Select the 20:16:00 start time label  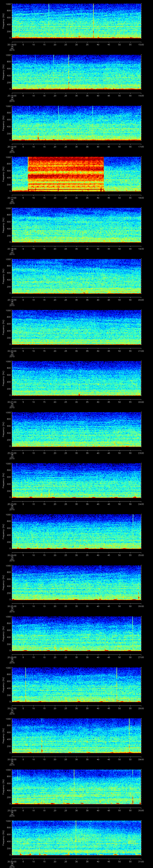coord(12,147)
